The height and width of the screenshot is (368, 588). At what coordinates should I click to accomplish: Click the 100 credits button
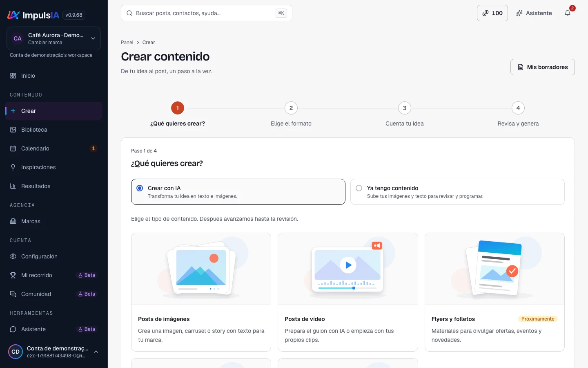tap(492, 13)
